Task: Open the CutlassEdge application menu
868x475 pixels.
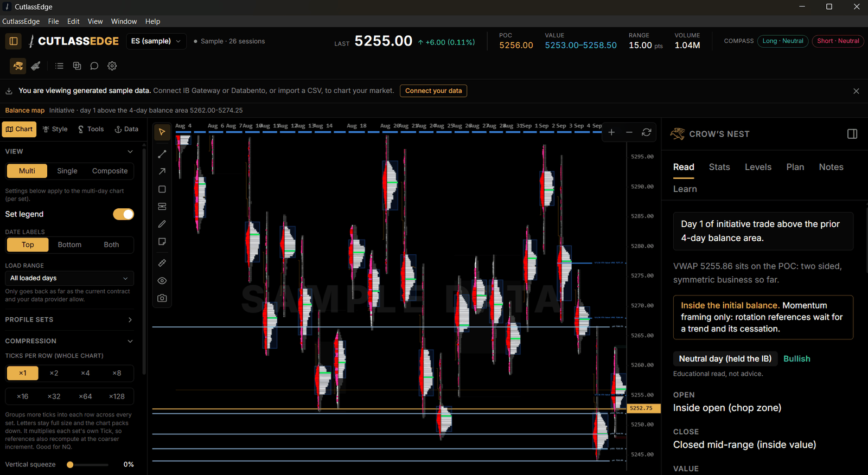Action: (21, 21)
